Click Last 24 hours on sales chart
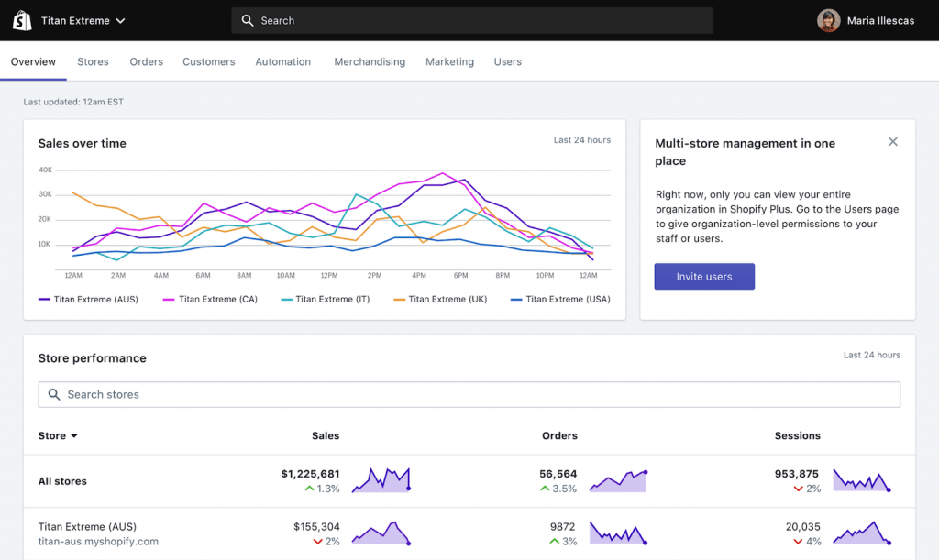 click(x=582, y=140)
